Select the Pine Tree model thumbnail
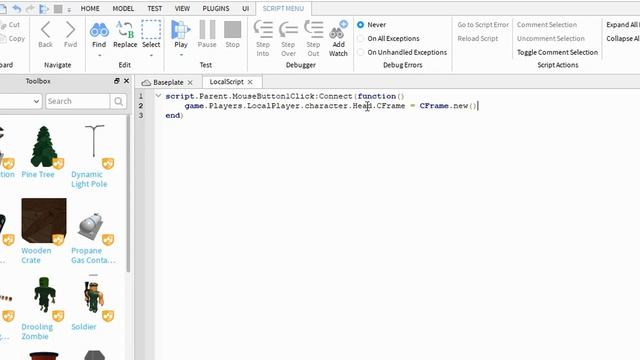The width and height of the screenshot is (640, 360). 44,147
